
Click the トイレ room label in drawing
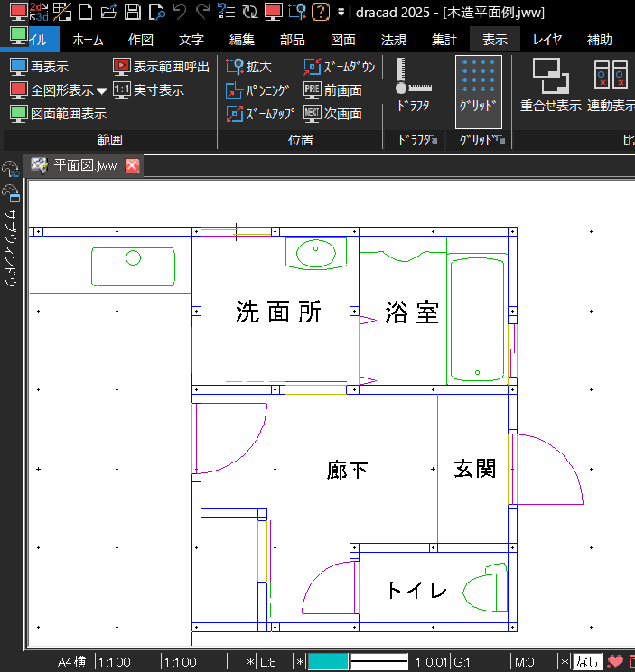[x=417, y=590]
